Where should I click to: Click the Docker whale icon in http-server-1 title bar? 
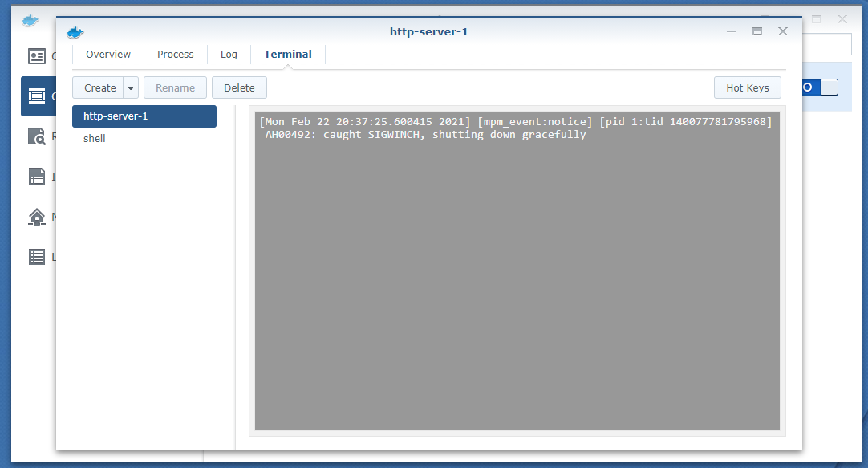tap(75, 33)
